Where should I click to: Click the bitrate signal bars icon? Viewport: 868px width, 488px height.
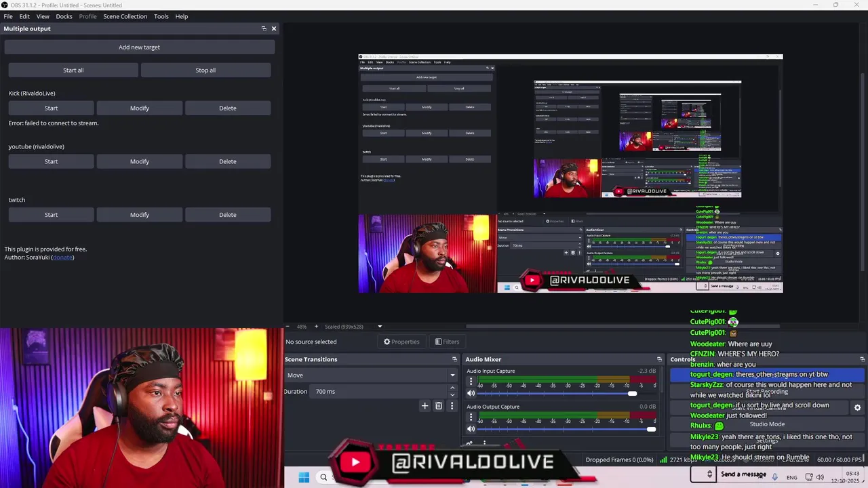pyautogui.click(x=663, y=460)
